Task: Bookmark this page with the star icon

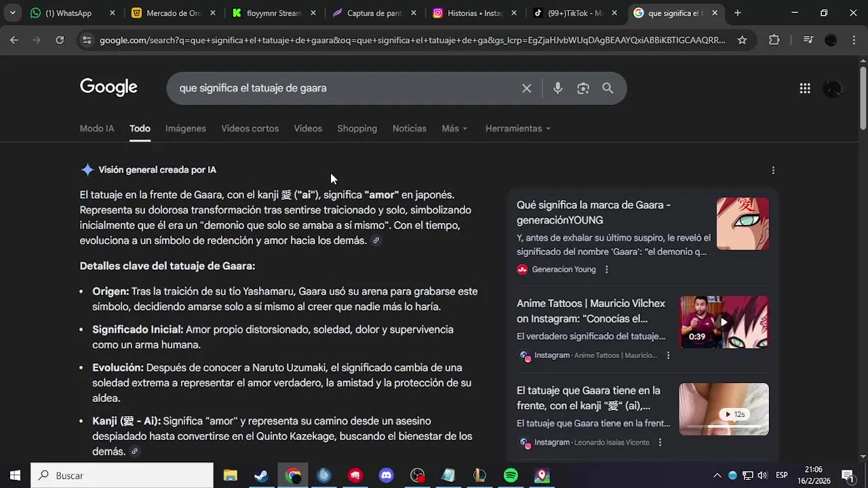Action: pos(742,40)
